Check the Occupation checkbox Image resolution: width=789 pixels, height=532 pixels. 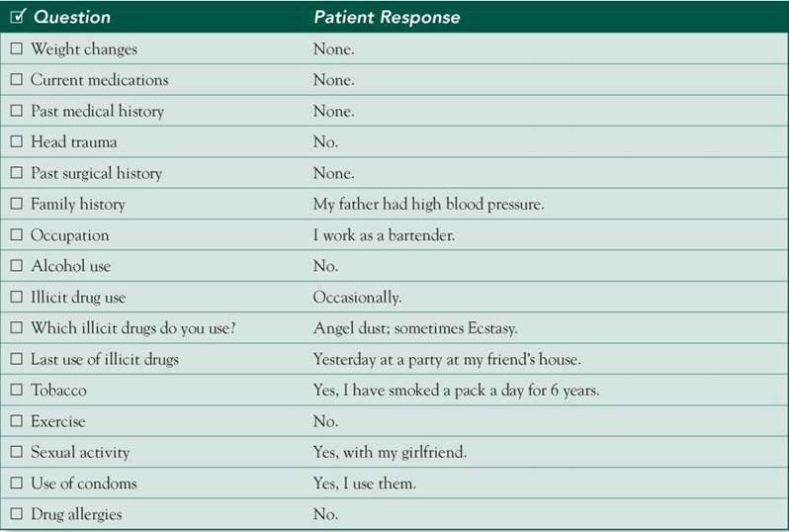point(16,235)
